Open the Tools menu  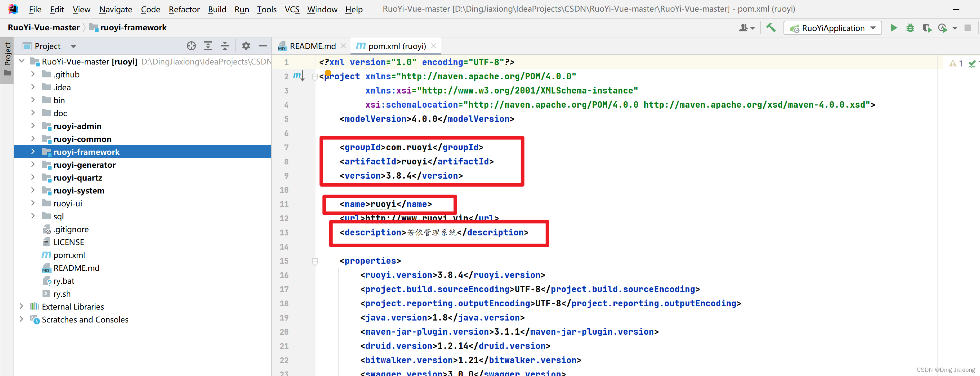[x=267, y=9]
